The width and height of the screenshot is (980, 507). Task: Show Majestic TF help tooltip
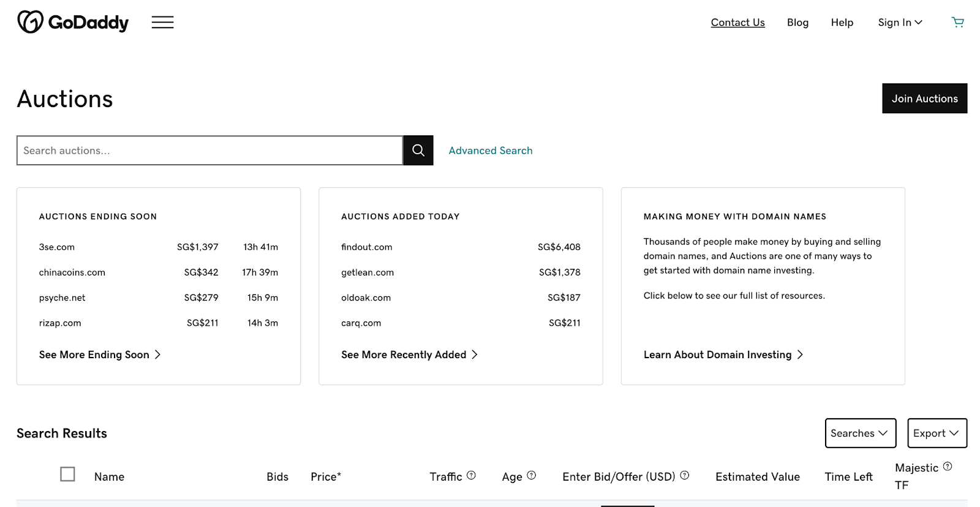click(948, 467)
